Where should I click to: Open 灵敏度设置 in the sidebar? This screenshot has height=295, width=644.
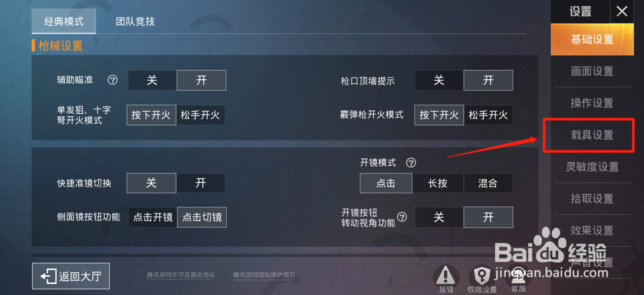click(x=592, y=167)
